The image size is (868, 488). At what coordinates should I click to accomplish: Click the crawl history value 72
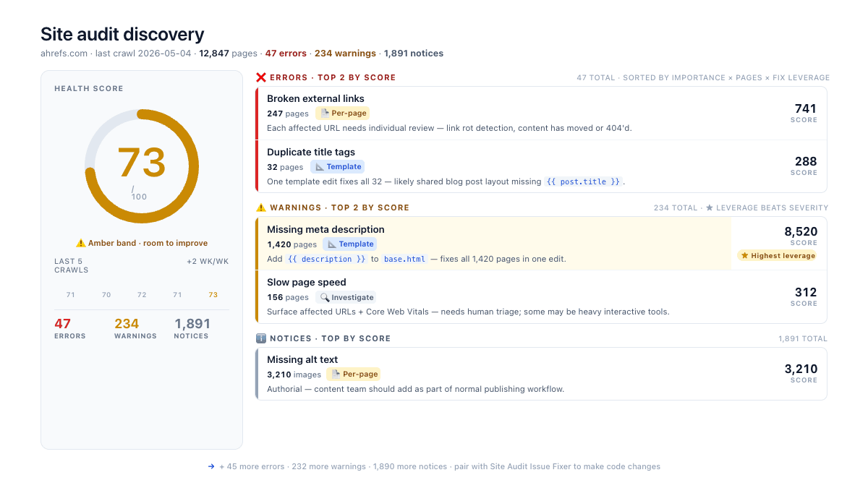[x=142, y=295]
